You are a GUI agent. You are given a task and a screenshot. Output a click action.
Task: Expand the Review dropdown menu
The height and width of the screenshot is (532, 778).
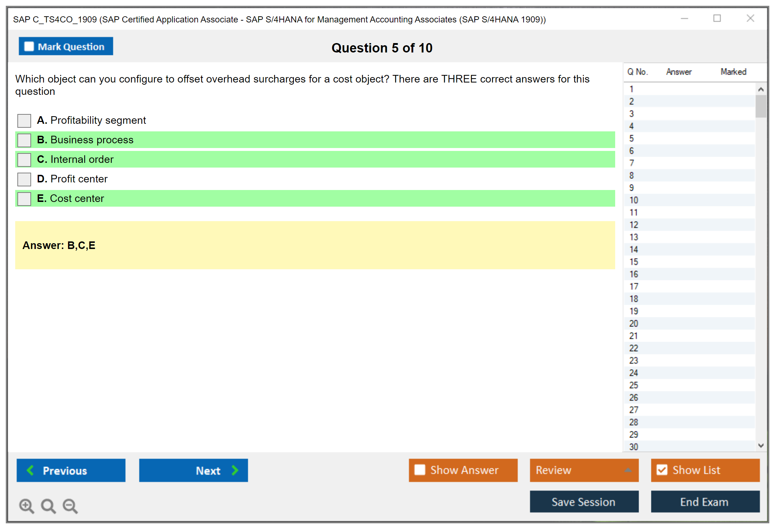tap(628, 470)
